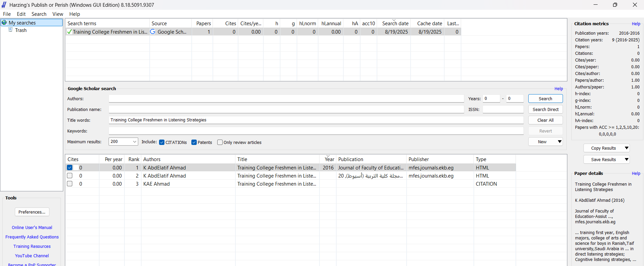Check the KAE Ahmad result checkbox

70,184
